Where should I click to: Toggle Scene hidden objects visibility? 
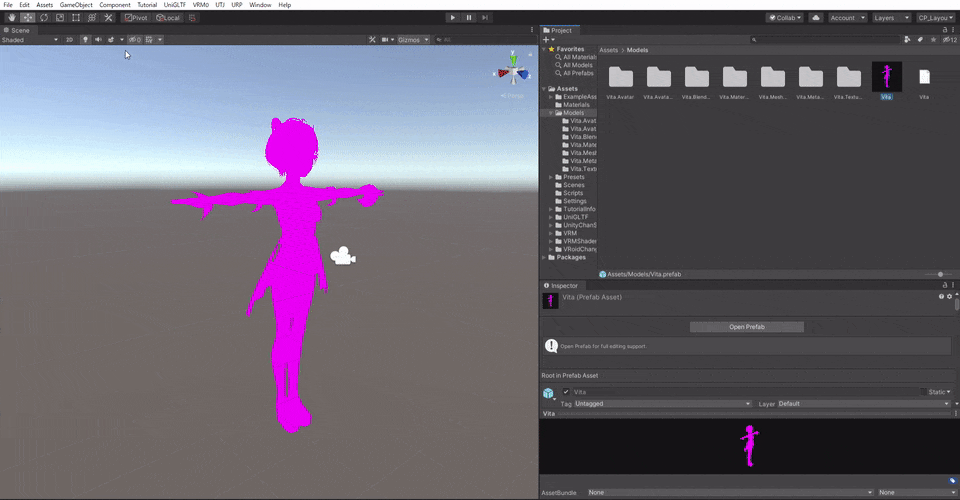(x=135, y=40)
